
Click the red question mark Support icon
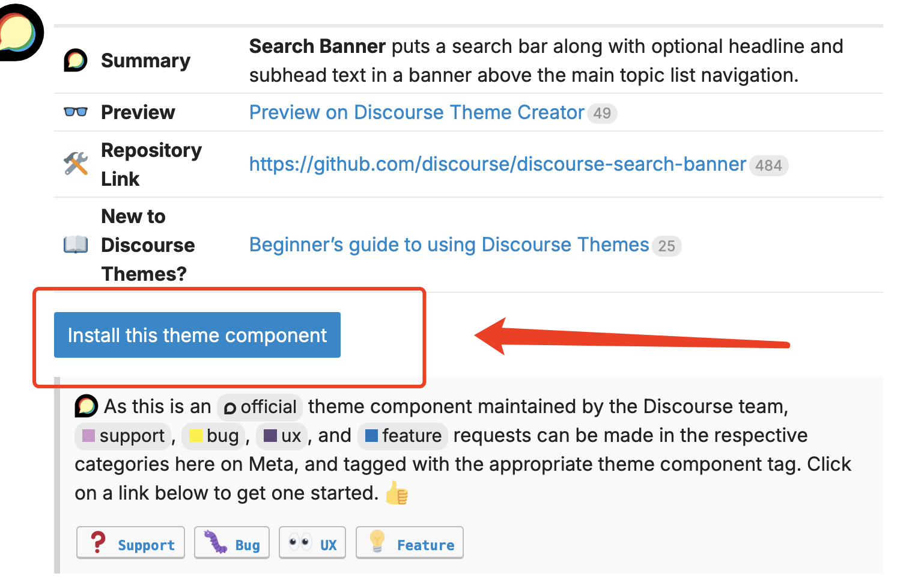click(98, 542)
